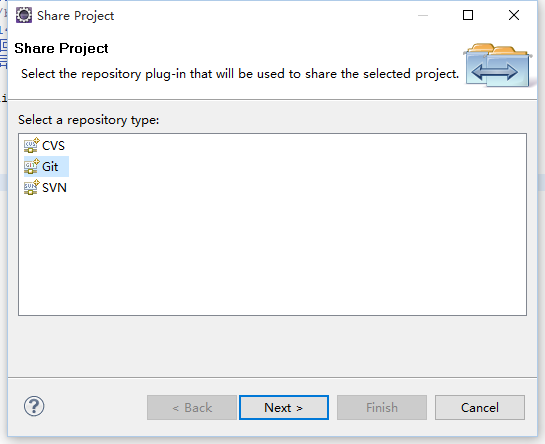Click the SVN repository icon
This screenshot has width=545, height=444.
[32, 188]
